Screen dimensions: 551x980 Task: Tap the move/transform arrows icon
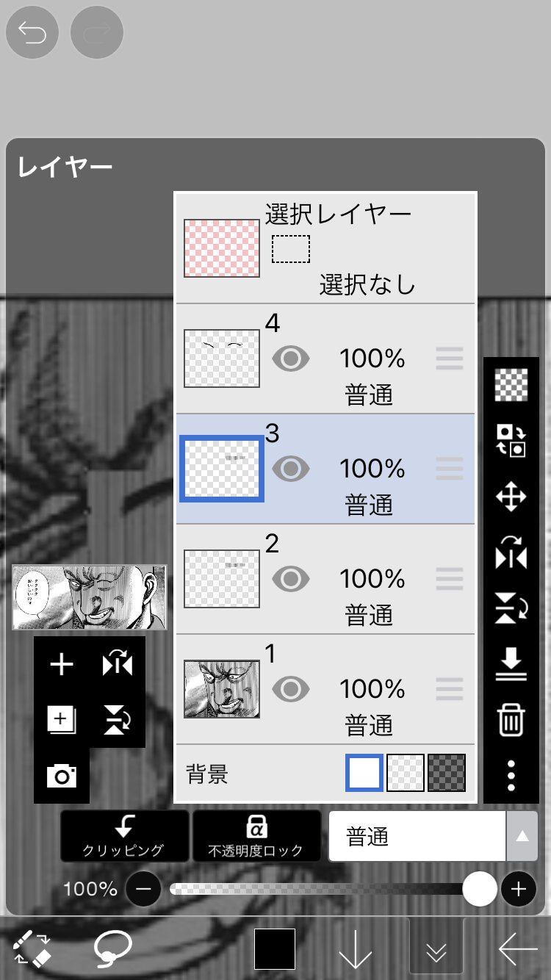tap(511, 497)
